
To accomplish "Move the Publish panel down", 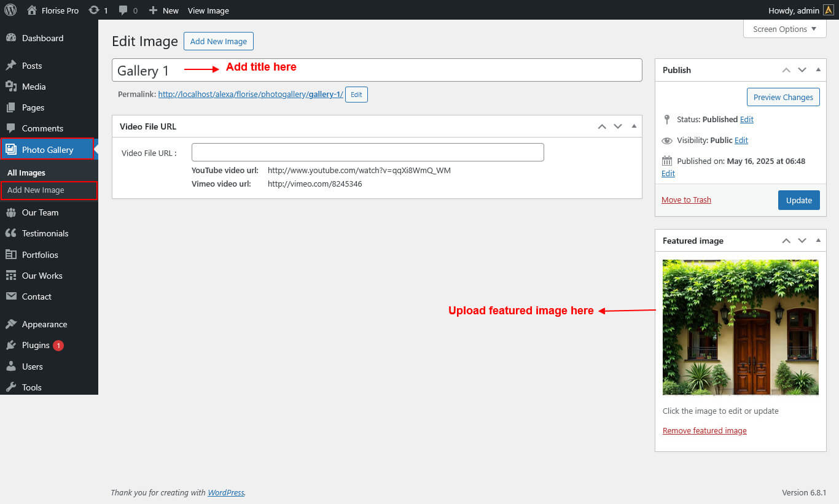I will pos(802,70).
